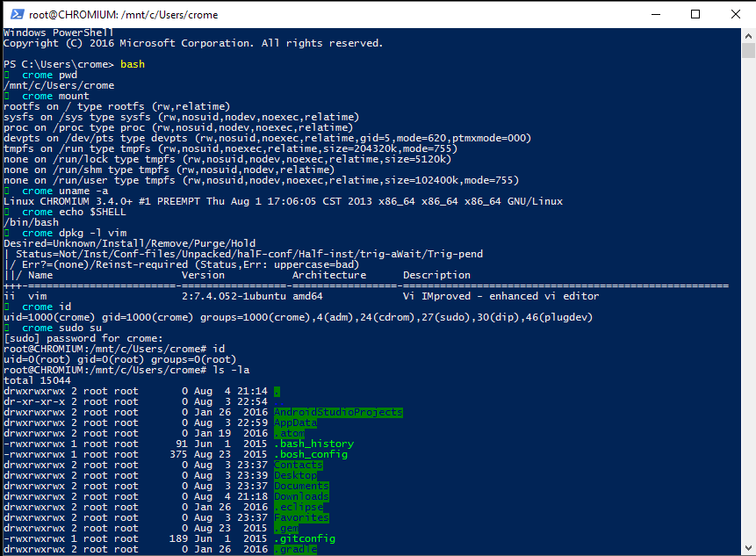756x556 pixels.
Task: Click the scrollbar up arrow
Action: (x=748, y=36)
